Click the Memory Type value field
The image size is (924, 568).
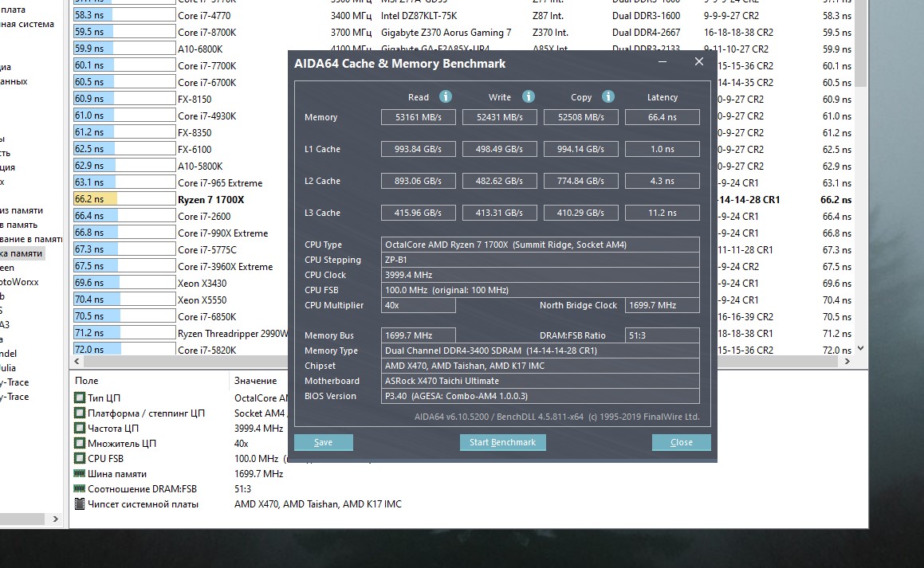tap(541, 351)
